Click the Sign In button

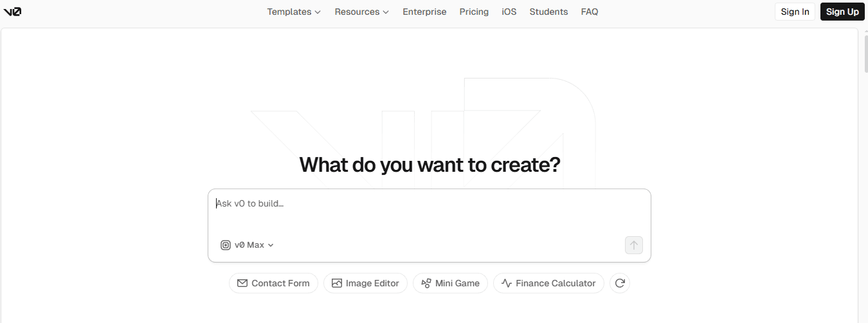click(795, 12)
